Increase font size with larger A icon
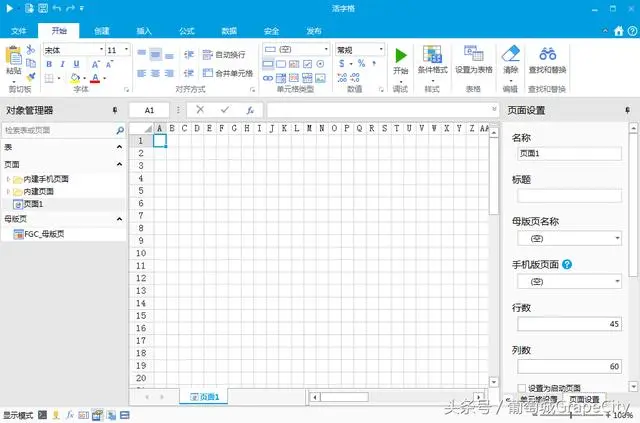 pos(95,64)
